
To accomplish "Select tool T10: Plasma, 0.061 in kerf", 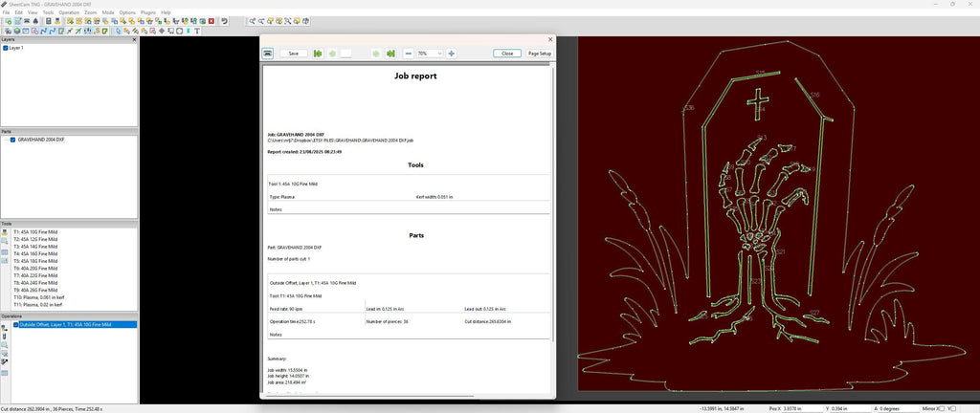I will 38,297.
